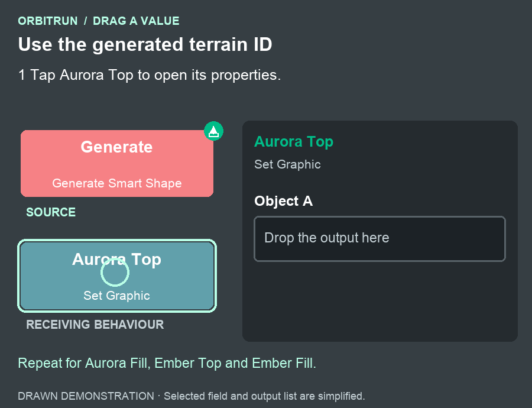Click the 'Drop the output here' placeholder
The height and width of the screenshot is (408, 532).
327,238
